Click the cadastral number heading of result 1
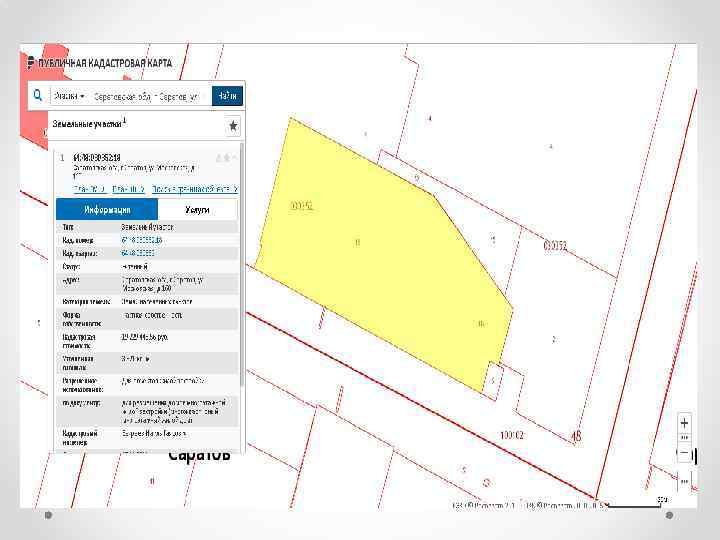 coord(97,158)
